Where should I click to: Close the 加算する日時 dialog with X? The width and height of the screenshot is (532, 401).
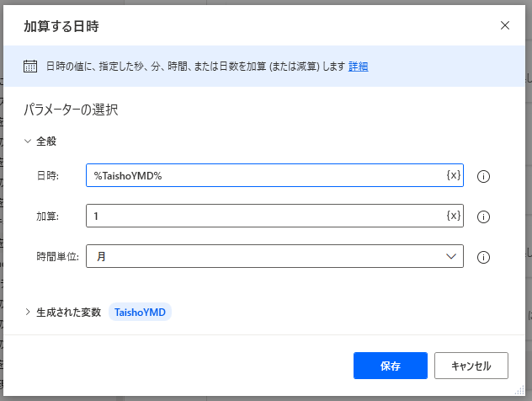[505, 25]
